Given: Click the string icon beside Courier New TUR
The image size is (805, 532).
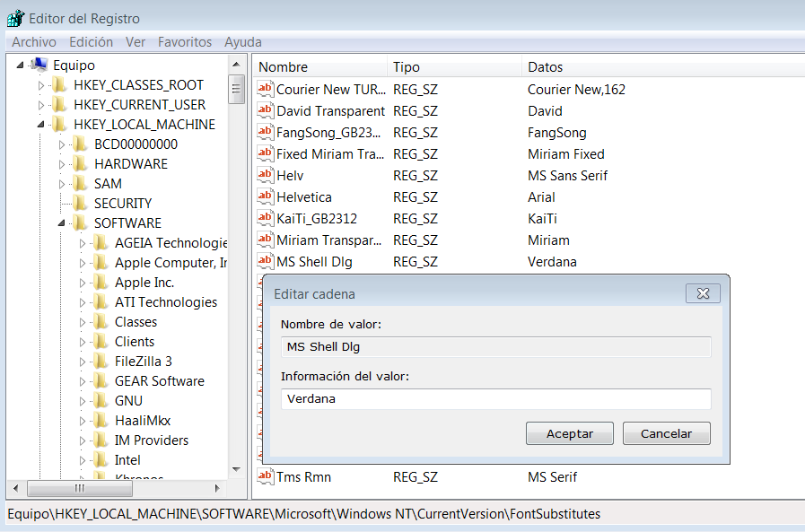Looking at the screenshot, I should [x=265, y=89].
